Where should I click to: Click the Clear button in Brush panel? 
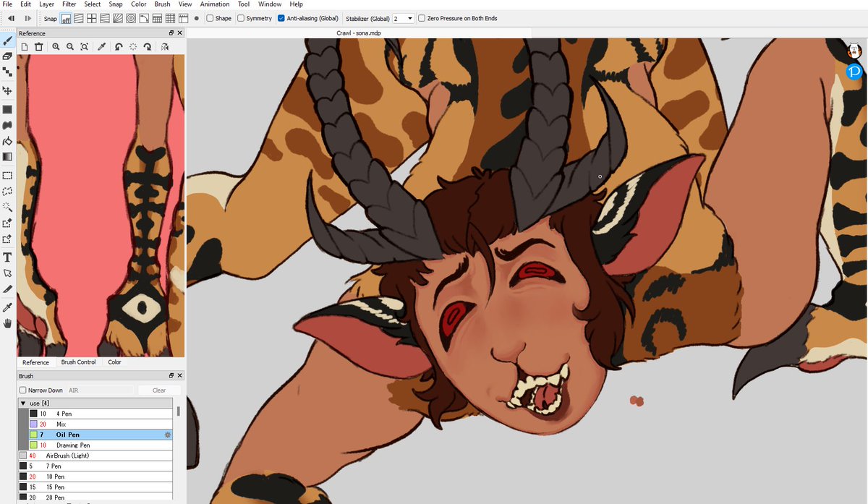point(159,390)
